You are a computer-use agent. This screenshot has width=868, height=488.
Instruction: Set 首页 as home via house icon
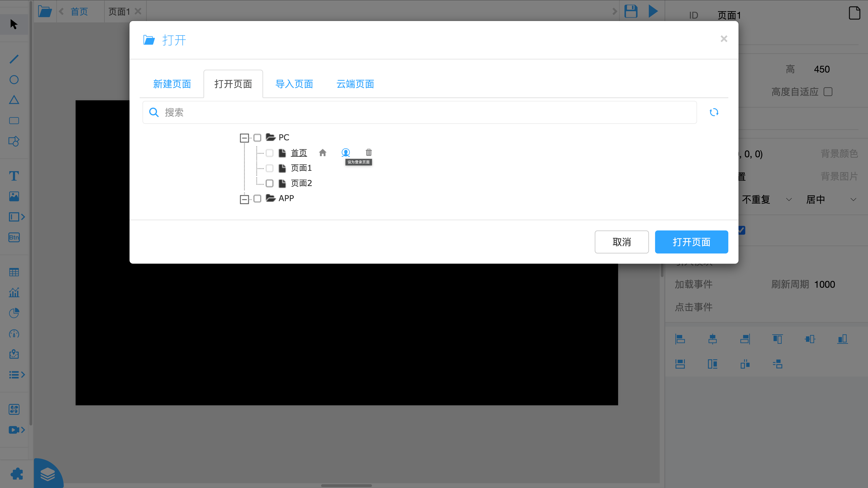click(323, 152)
